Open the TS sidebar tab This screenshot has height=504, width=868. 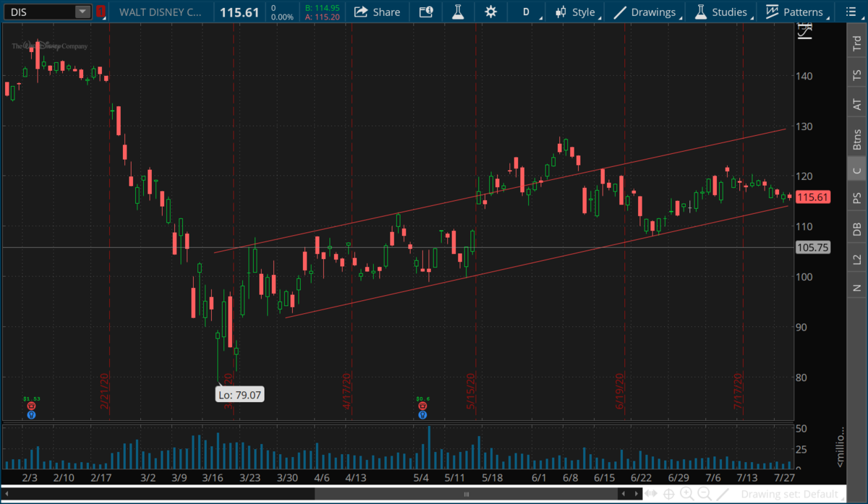[857, 74]
